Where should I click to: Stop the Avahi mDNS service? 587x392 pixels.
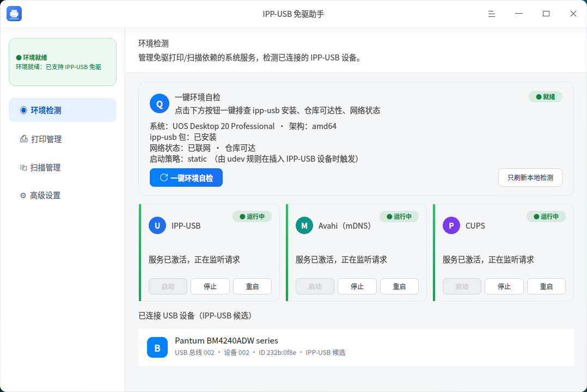[357, 286]
